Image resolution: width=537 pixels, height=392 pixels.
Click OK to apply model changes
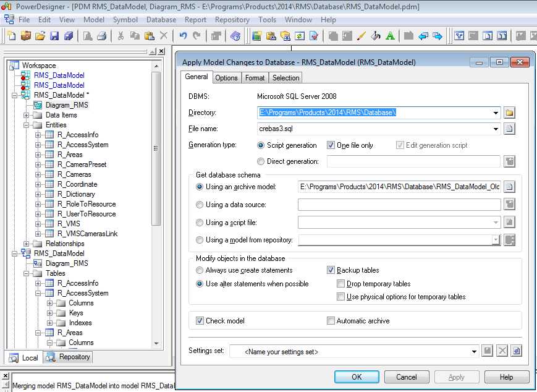pyautogui.click(x=357, y=377)
